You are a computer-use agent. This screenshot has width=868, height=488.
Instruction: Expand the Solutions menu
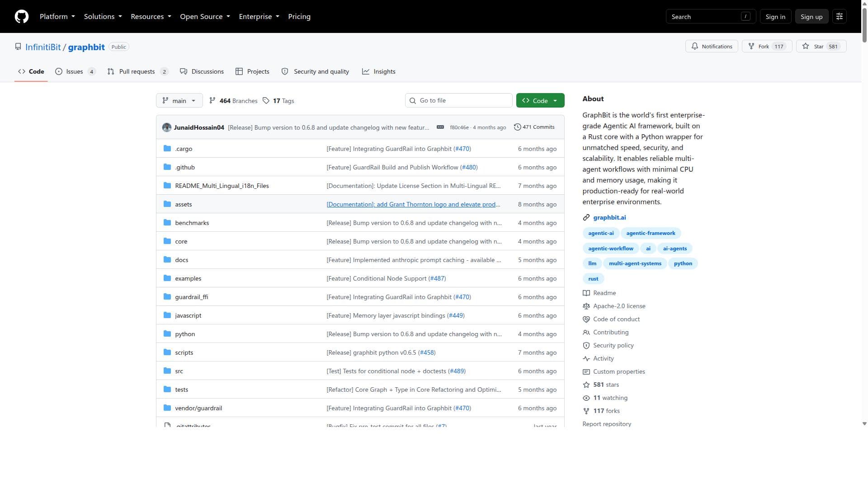[x=103, y=17]
